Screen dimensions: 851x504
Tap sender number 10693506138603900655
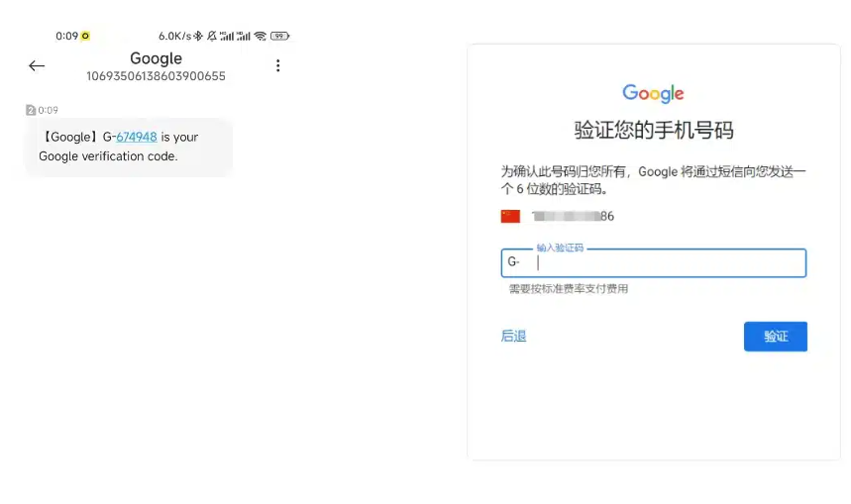coord(156,76)
